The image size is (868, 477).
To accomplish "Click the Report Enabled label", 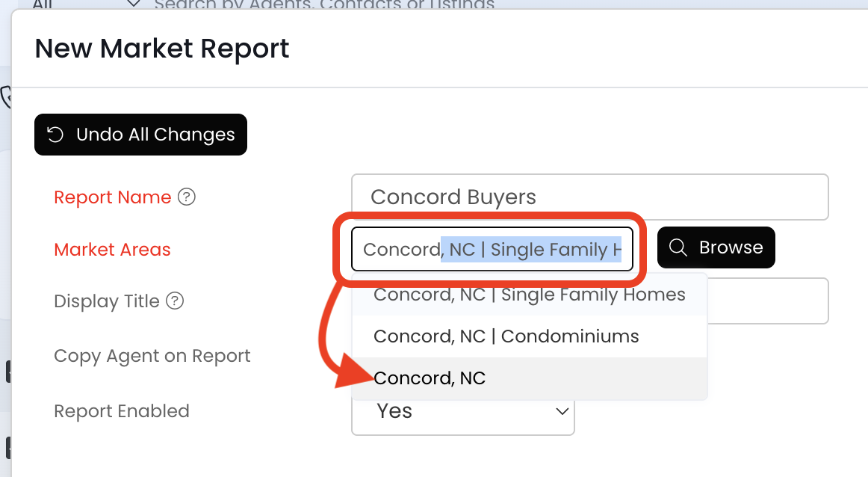I will coord(121,411).
